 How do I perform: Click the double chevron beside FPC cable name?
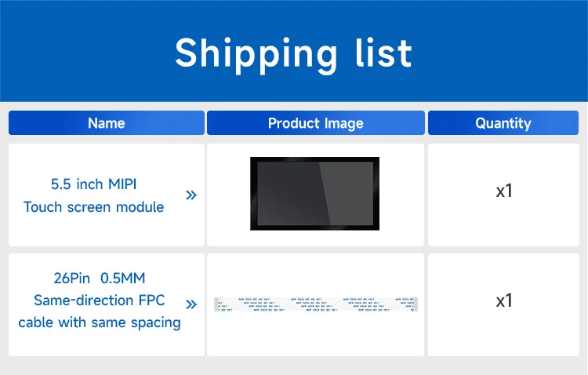[x=191, y=304]
